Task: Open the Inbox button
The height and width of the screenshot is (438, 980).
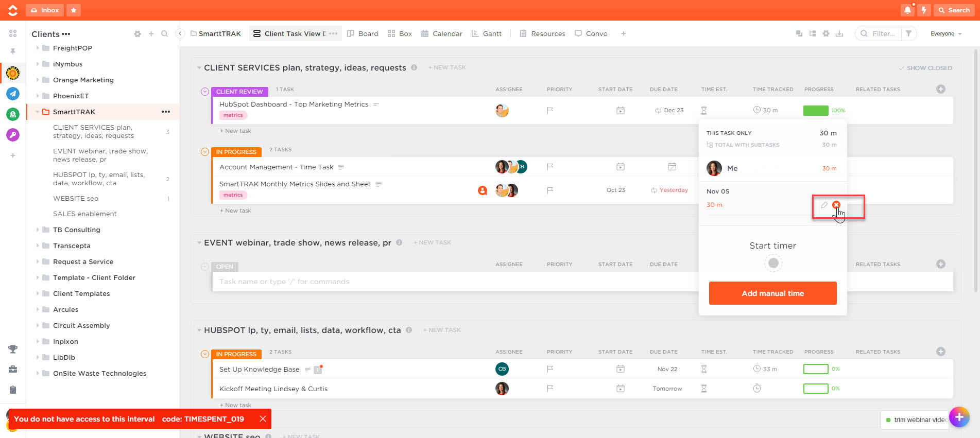Action: point(45,10)
